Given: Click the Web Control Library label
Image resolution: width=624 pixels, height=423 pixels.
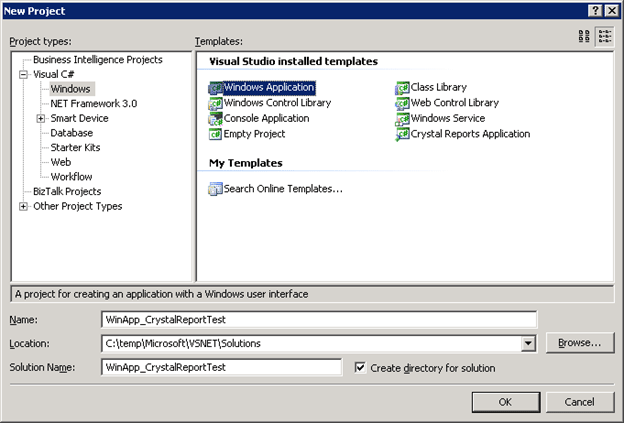Looking at the screenshot, I should [x=454, y=103].
